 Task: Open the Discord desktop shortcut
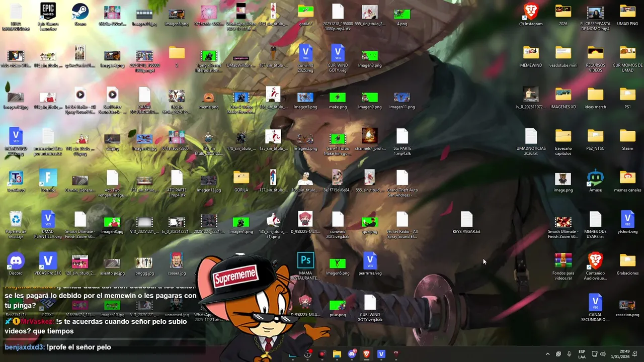click(x=16, y=264)
